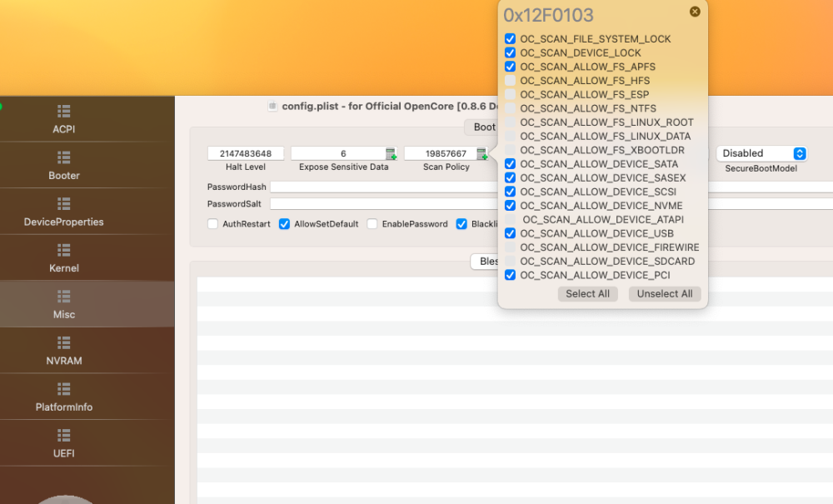This screenshot has height=504, width=833.
Task: Edit the Expose Sensitive Data field
Action: coord(338,153)
